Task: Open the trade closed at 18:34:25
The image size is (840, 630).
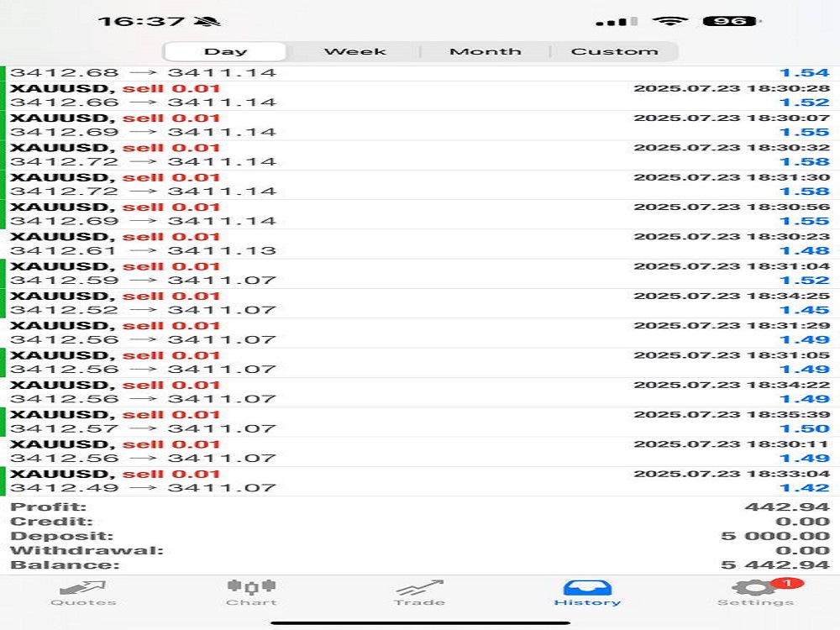Action: 420,303
